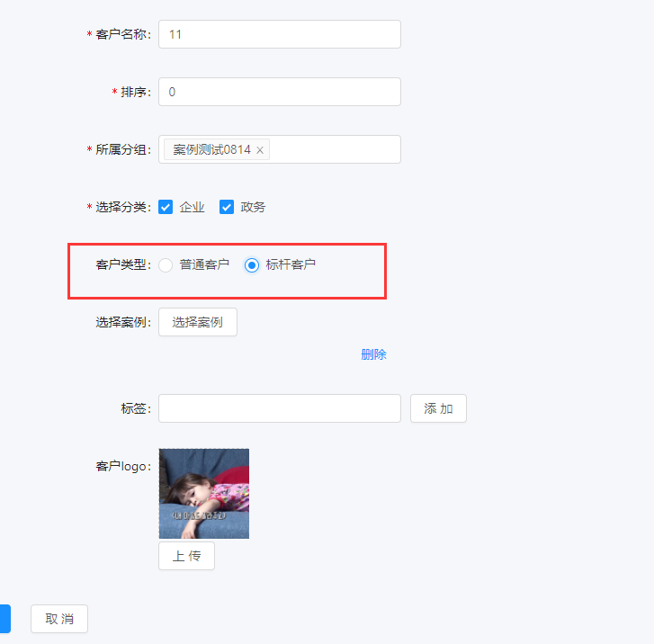The height and width of the screenshot is (644, 654).
Task: Open the 选择案例 picker button
Action: click(x=198, y=322)
